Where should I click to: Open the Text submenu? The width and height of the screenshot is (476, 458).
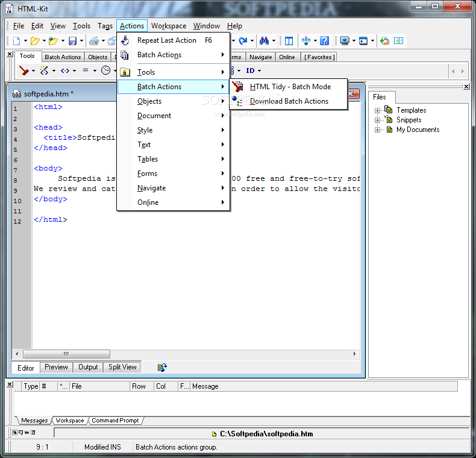click(174, 145)
